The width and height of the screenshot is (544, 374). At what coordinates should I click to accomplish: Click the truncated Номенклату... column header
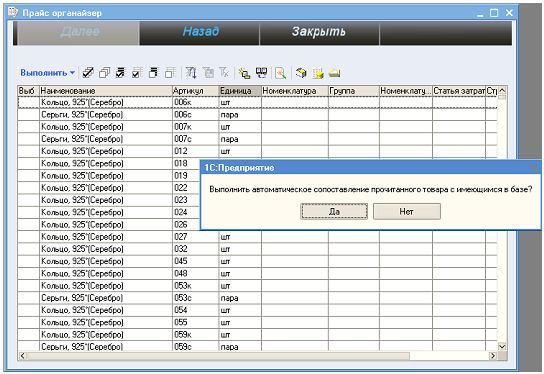406,91
